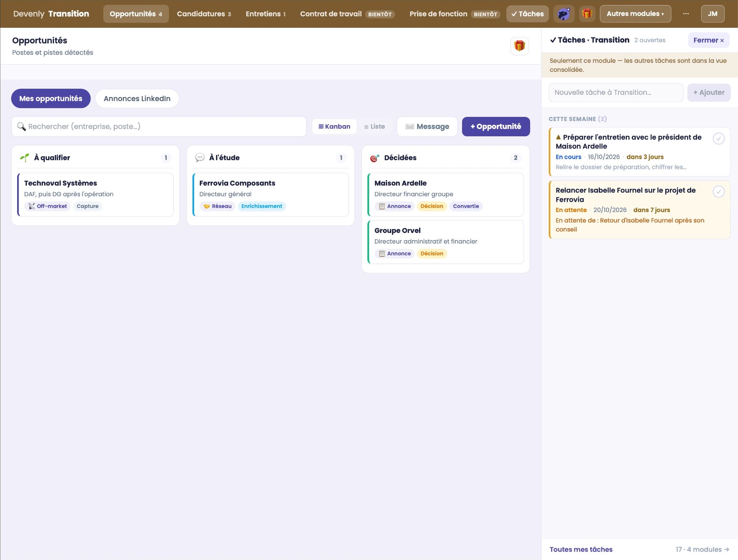Click the Devenly Transition logo
Image resolution: width=738 pixels, height=560 pixels.
(51, 14)
